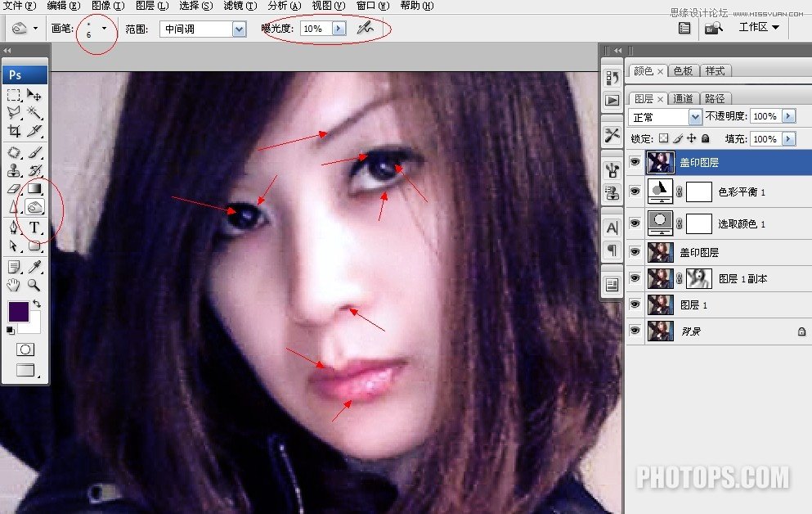Select the Brush tool
Viewport: 812px width, 514px height.
(34, 152)
